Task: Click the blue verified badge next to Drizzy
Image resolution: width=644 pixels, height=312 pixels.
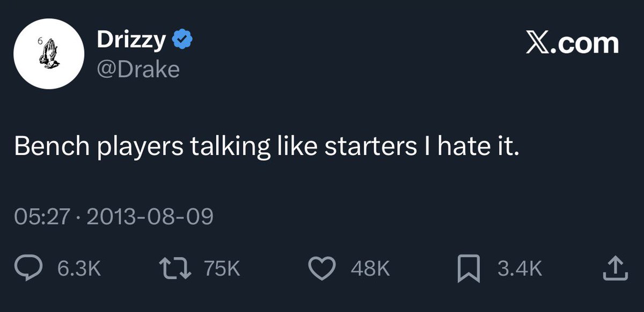Action: pyautogui.click(x=183, y=40)
